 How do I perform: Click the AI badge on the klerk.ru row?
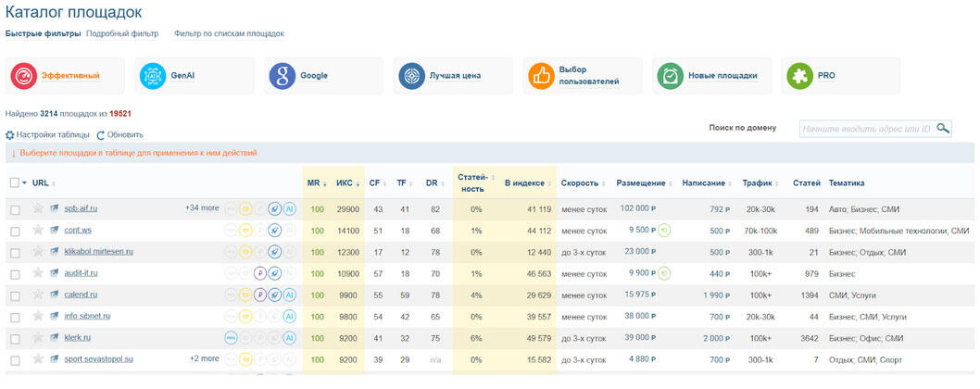click(289, 337)
